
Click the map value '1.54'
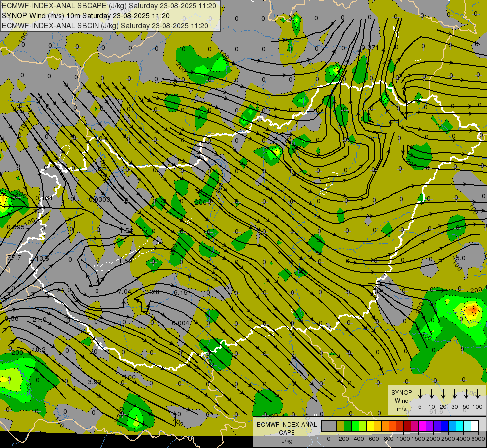coord(126,230)
